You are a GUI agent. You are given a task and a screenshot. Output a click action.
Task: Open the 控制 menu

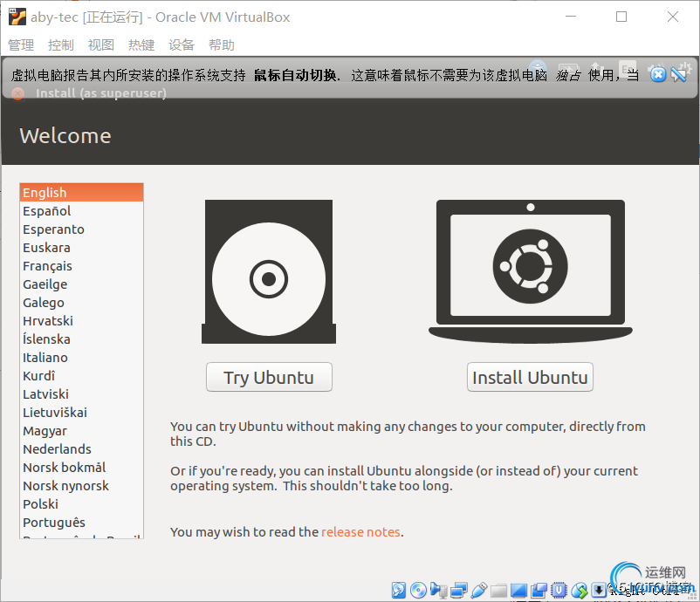[x=61, y=44]
